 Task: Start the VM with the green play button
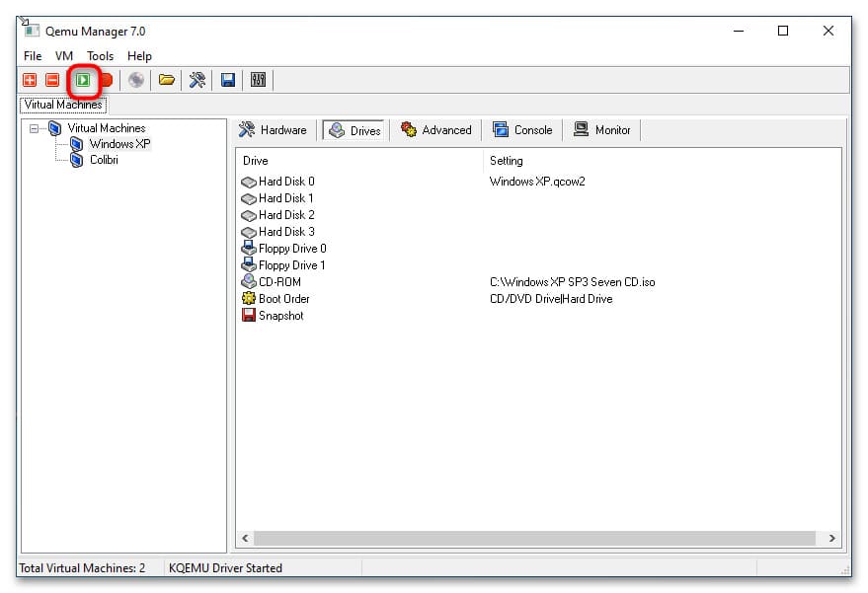tap(84, 80)
